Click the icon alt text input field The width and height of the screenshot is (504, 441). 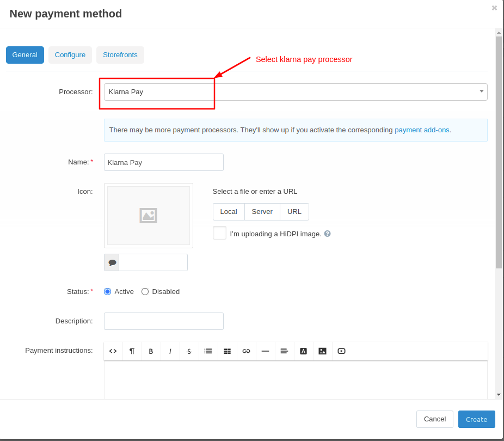pyautogui.click(x=153, y=262)
